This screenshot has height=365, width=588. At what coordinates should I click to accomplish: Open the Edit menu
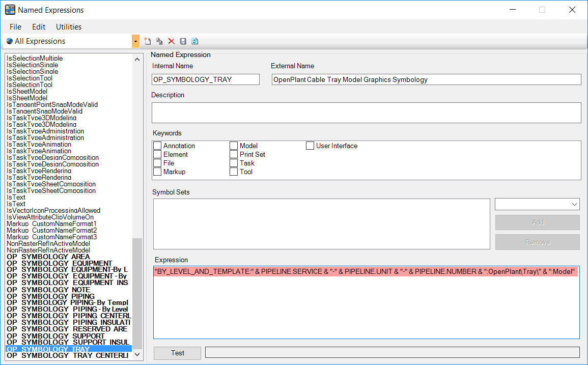click(39, 26)
